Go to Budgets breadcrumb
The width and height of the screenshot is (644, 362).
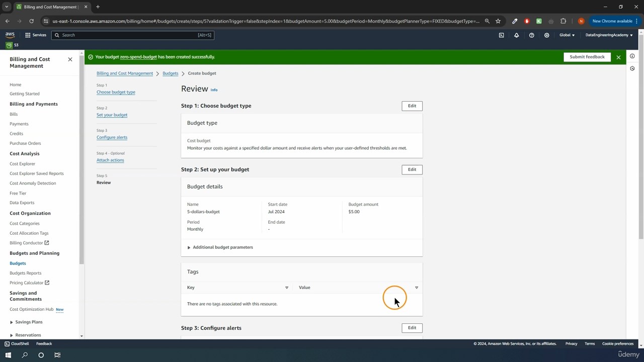tap(171, 73)
